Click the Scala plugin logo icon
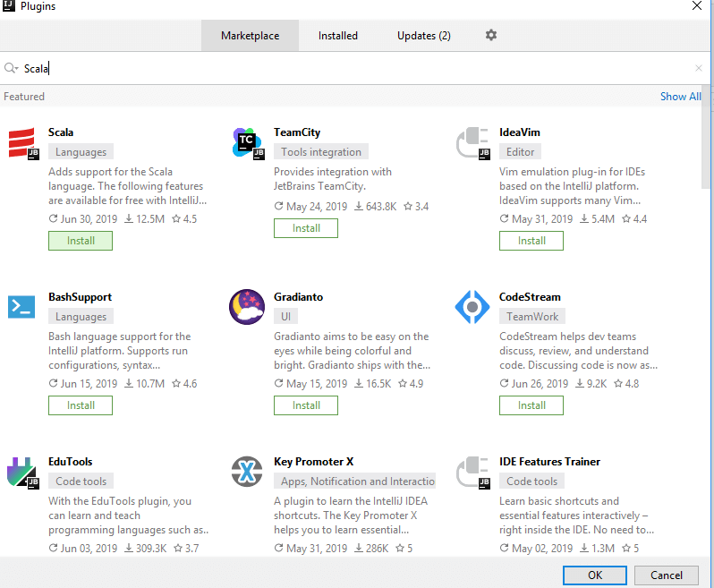 point(21,143)
